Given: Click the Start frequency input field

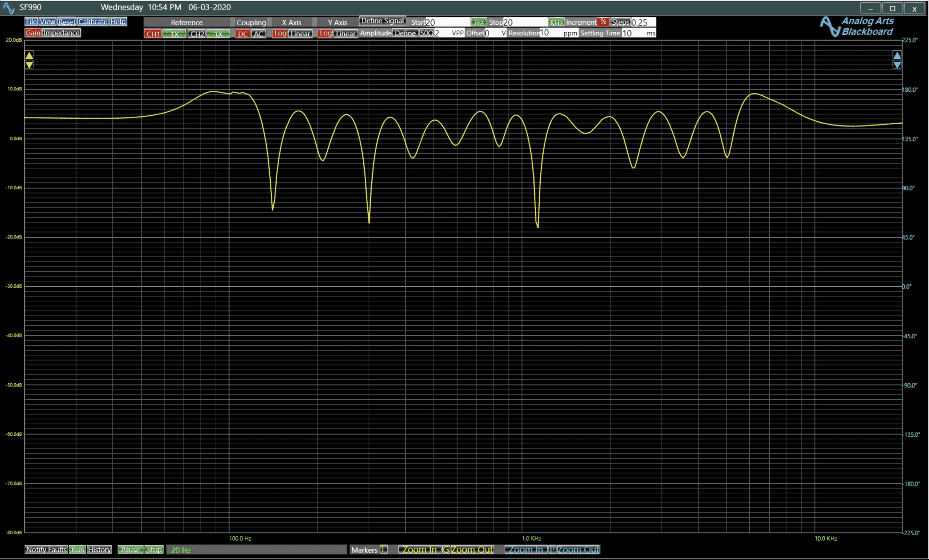Looking at the screenshot, I should (448, 22).
